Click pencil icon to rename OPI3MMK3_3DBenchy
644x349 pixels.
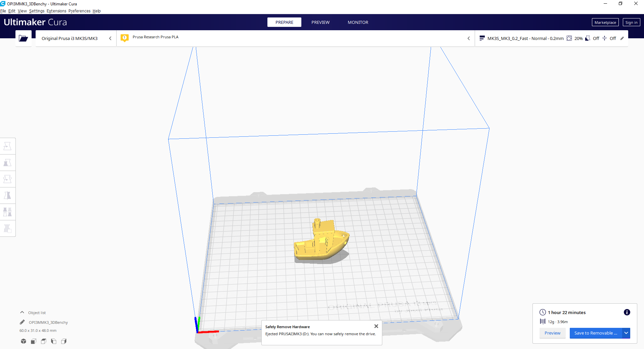[22, 322]
